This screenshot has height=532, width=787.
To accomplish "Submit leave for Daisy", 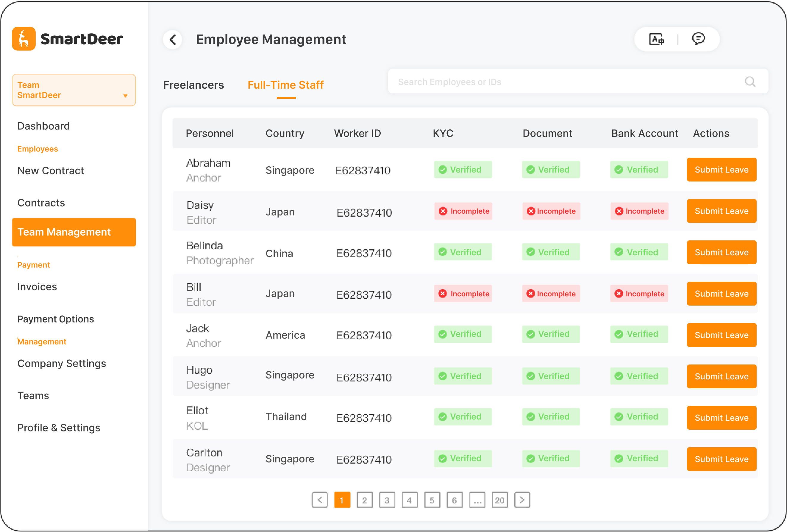I will click(x=721, y=211).
